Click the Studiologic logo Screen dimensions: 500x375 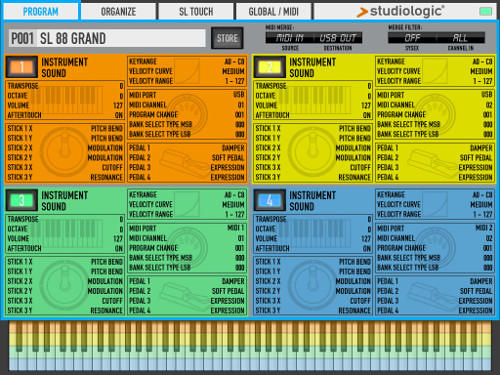tap(400, 11)
